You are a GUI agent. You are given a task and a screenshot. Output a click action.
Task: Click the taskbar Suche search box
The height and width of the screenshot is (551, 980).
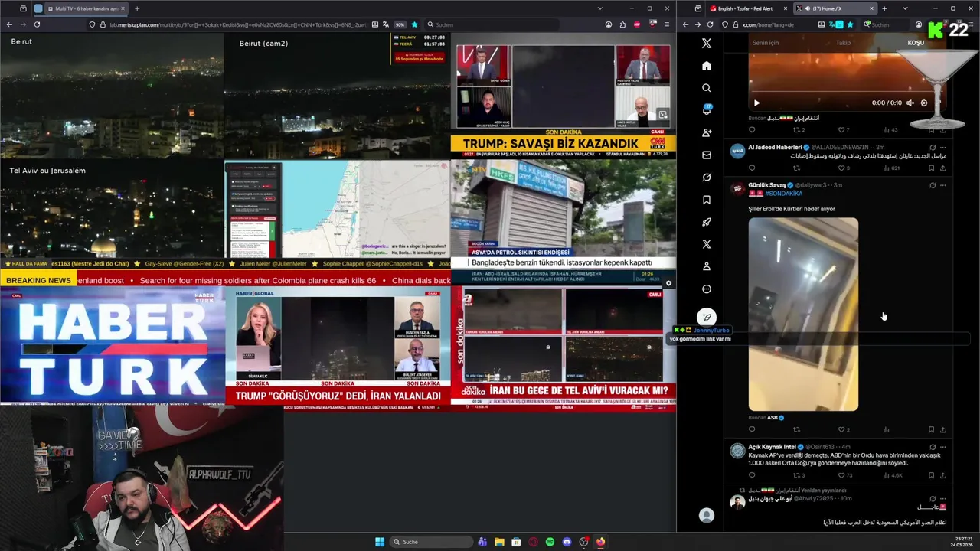tap(430, 542)
